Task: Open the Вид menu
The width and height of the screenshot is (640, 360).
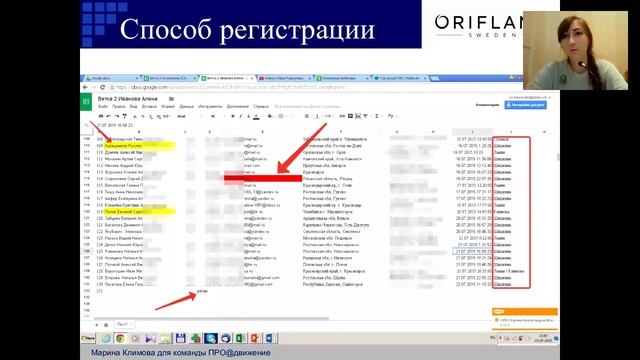Action: click(133, 107)
